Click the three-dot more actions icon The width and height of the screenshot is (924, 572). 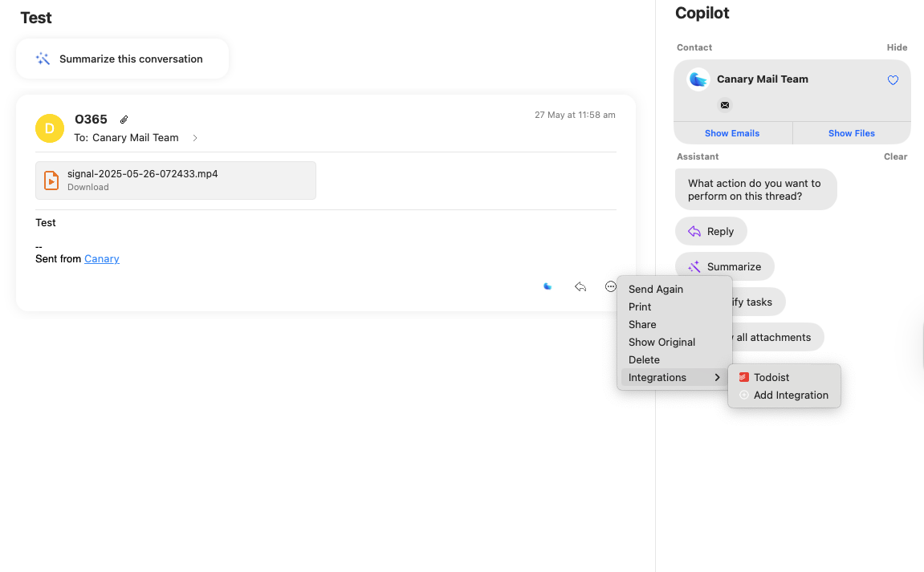click(611, 286)
